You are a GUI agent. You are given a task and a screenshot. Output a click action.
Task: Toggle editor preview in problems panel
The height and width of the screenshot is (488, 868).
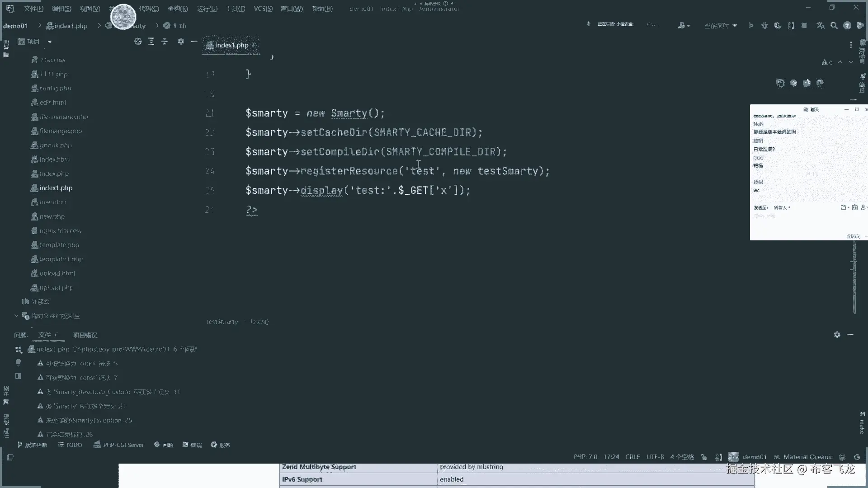[19, 376]
